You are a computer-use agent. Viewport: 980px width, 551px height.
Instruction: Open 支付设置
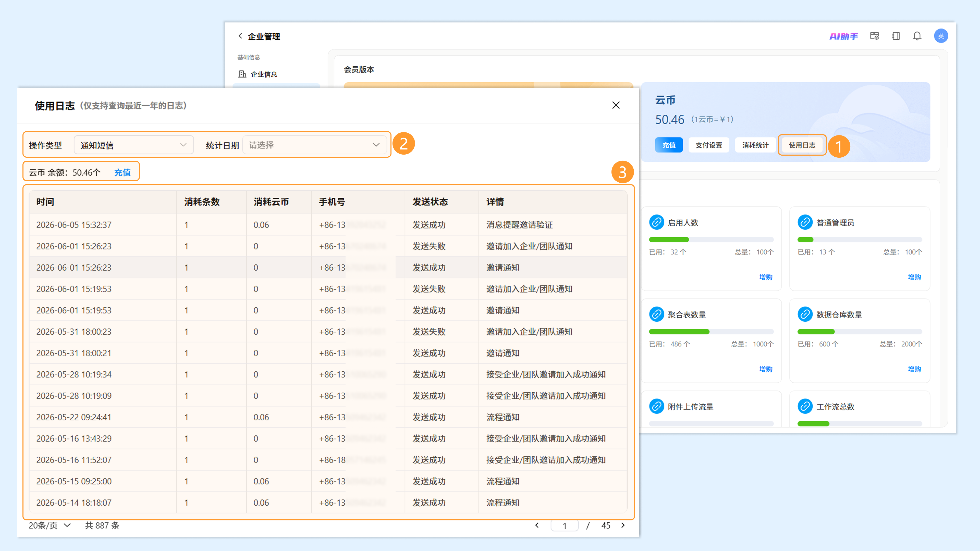click(x=709, y=145)
